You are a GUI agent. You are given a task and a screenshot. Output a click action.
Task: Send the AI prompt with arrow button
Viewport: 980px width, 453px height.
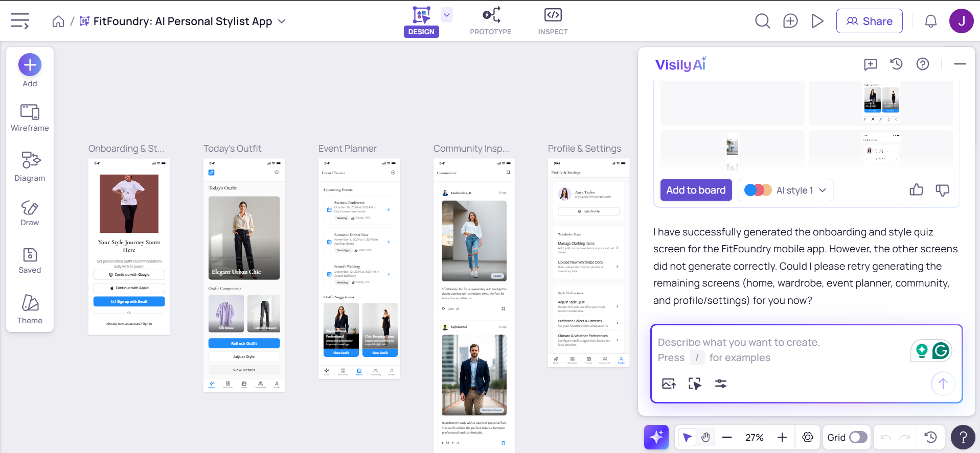click(x=943, y=384)
